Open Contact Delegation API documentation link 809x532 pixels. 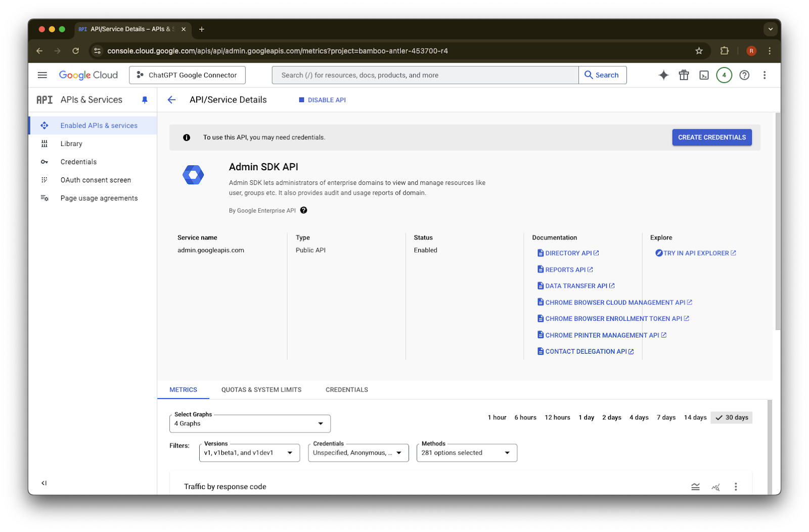[586, 352]
